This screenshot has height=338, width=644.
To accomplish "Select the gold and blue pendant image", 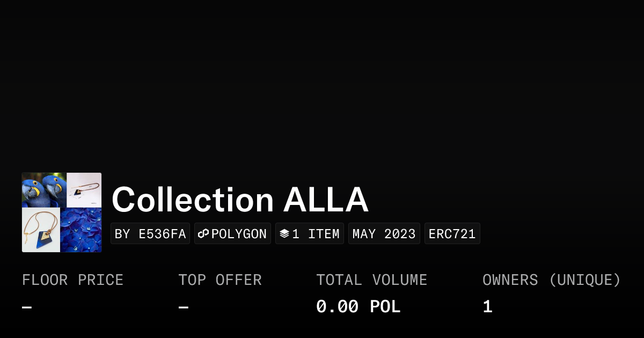I will click(41, 230).
